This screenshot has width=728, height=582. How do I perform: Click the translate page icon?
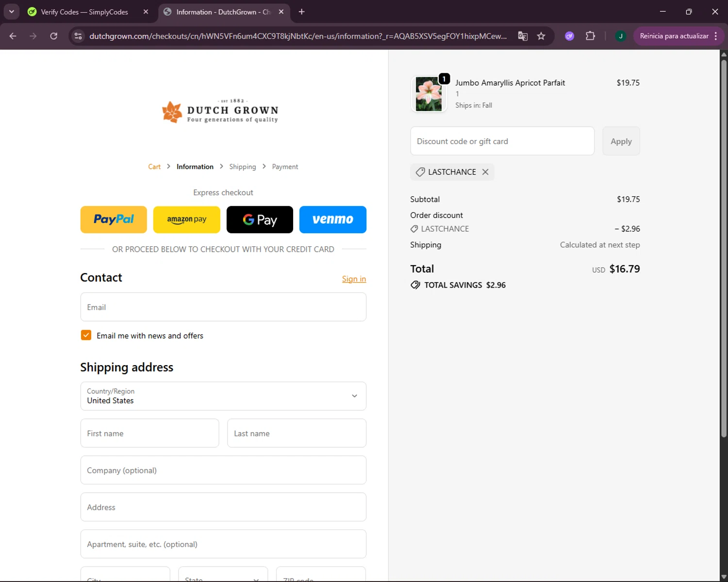(523, 36)
